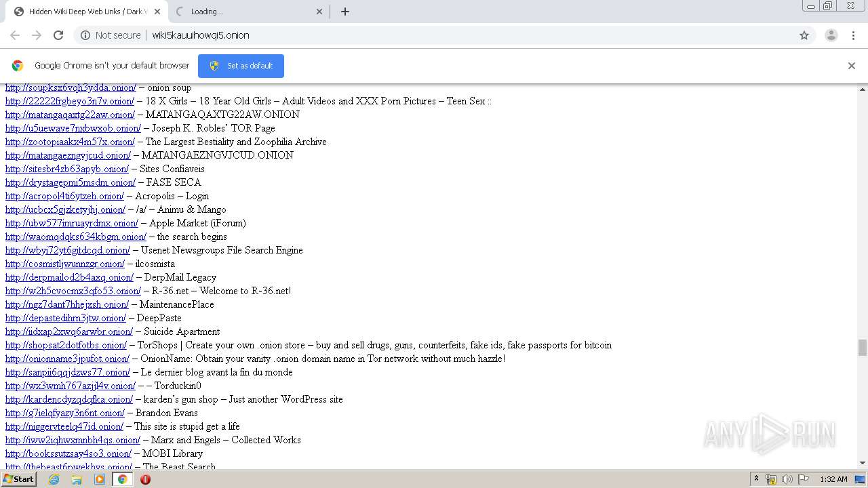Image resolution: width=868 pixels, height=488 pixels.
Task: Open Windows Explorer folder icon in taskbar
Action: tap(77, 479)
